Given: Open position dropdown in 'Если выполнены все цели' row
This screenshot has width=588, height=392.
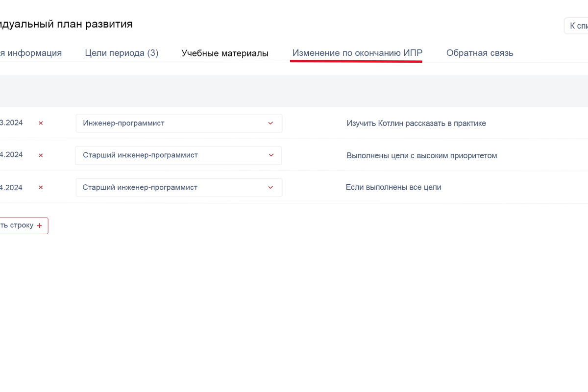Looking at the screenshot, I should pos(178,188).
